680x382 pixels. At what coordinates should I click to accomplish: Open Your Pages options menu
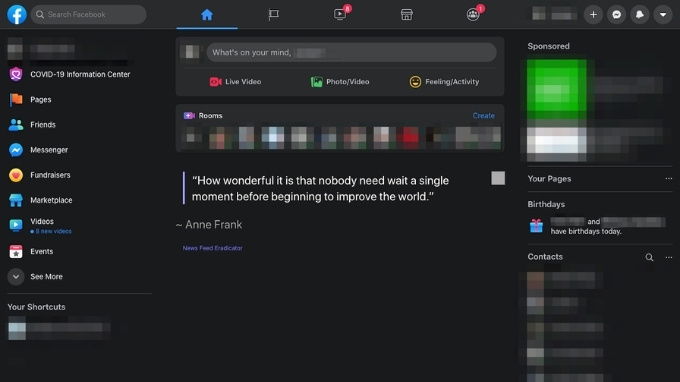[668, 179]
